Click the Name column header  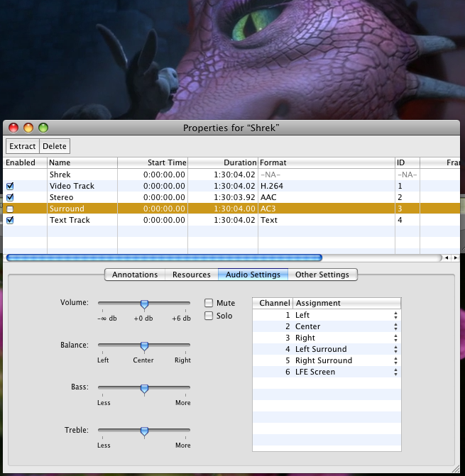point(82,162)
